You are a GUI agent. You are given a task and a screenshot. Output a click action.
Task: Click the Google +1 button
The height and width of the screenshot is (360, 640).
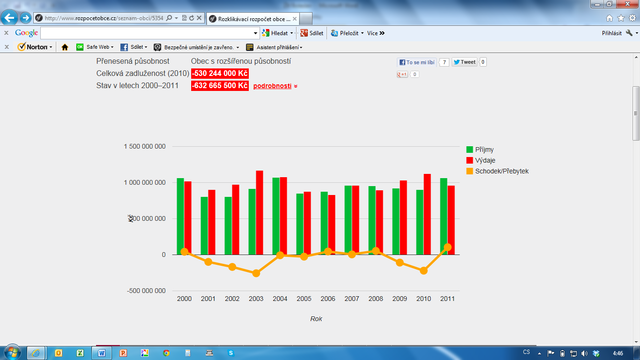402,74
